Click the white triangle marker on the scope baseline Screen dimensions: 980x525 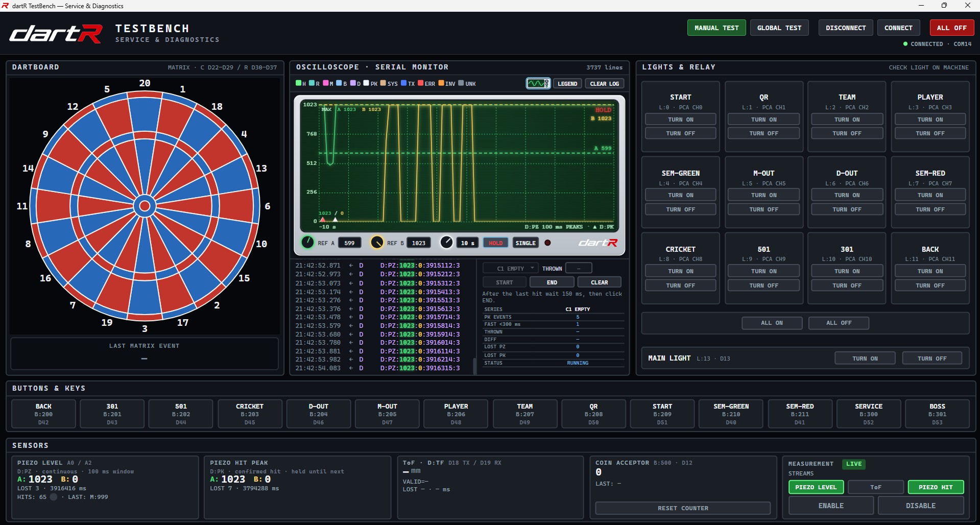(335, 220)
